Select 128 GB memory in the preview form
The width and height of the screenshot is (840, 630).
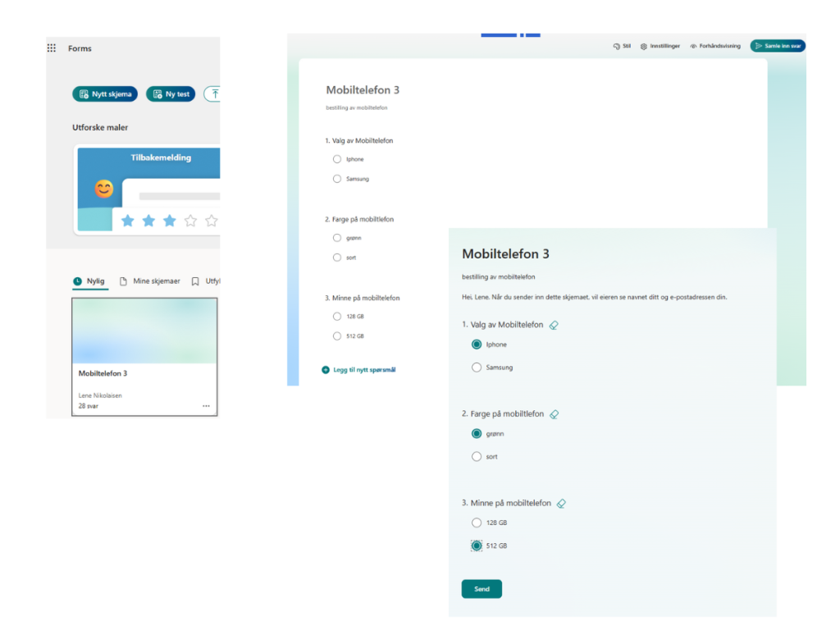pyautogui.click(x=477, y=523)
